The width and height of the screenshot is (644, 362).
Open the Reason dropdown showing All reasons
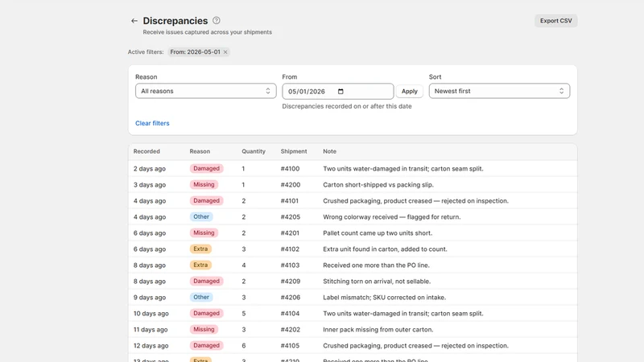point(206,91)
